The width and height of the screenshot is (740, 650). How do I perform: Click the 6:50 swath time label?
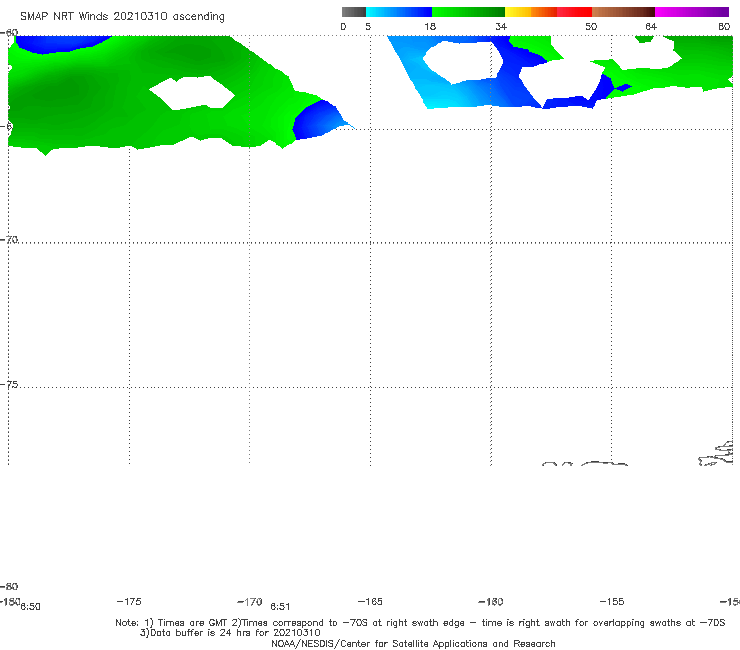[30, 607]
